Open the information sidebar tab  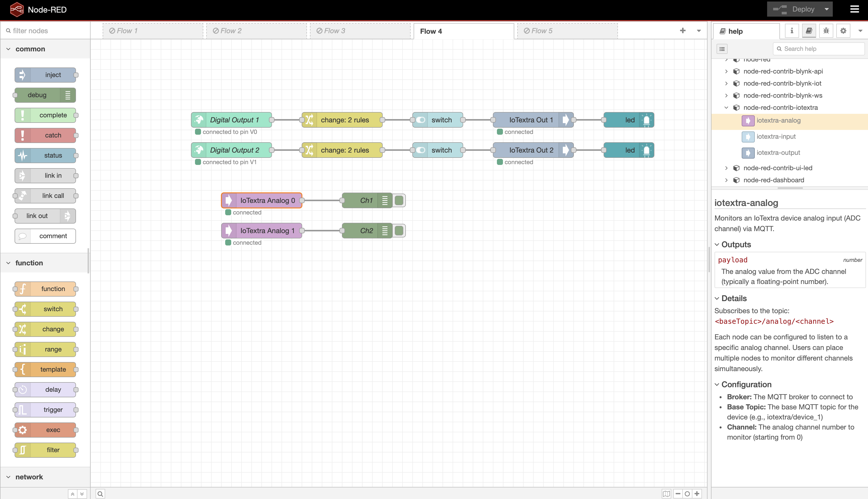point(792,31)
